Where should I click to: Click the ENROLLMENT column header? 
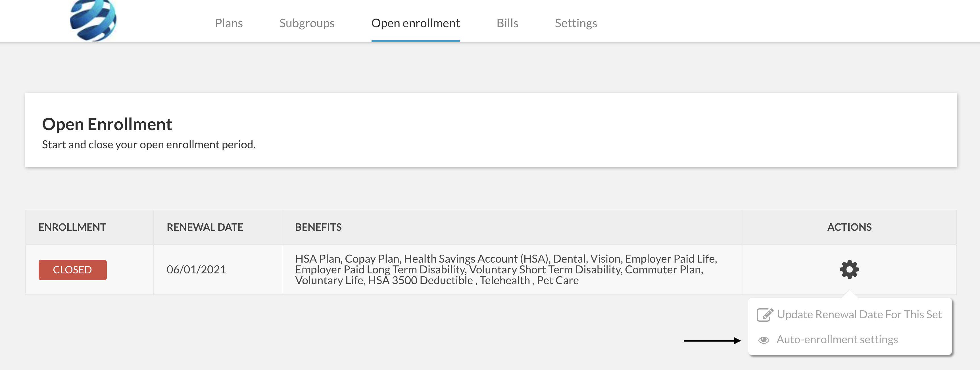tap(72, 227)
